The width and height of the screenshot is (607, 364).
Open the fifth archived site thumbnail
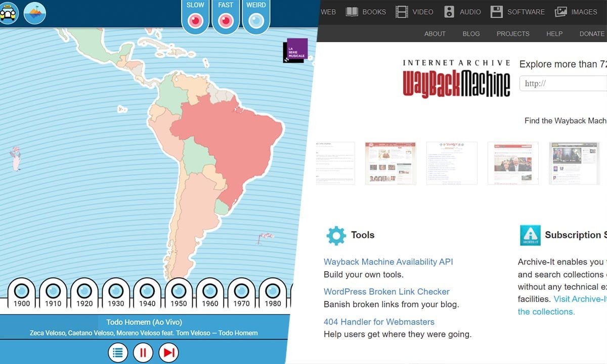574,163
